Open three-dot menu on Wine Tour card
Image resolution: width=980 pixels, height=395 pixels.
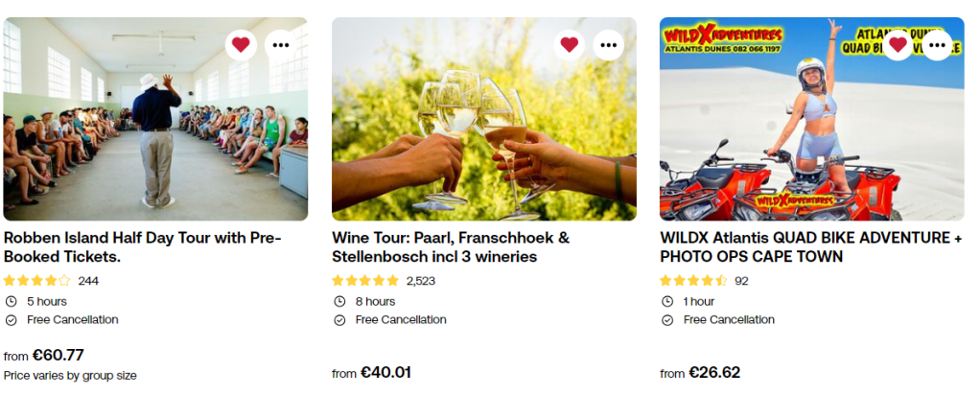[x=609, y=44]
